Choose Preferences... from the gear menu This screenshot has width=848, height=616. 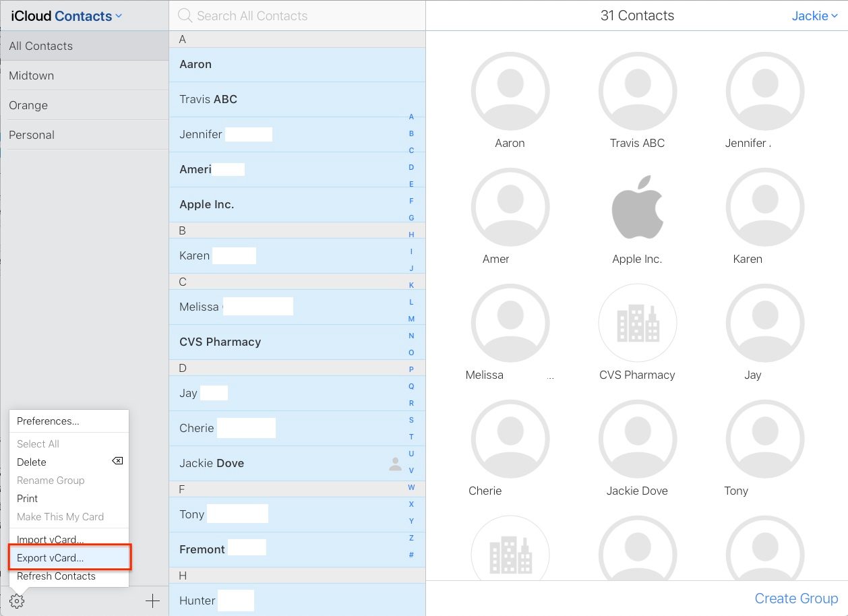(x=69, y=421)
